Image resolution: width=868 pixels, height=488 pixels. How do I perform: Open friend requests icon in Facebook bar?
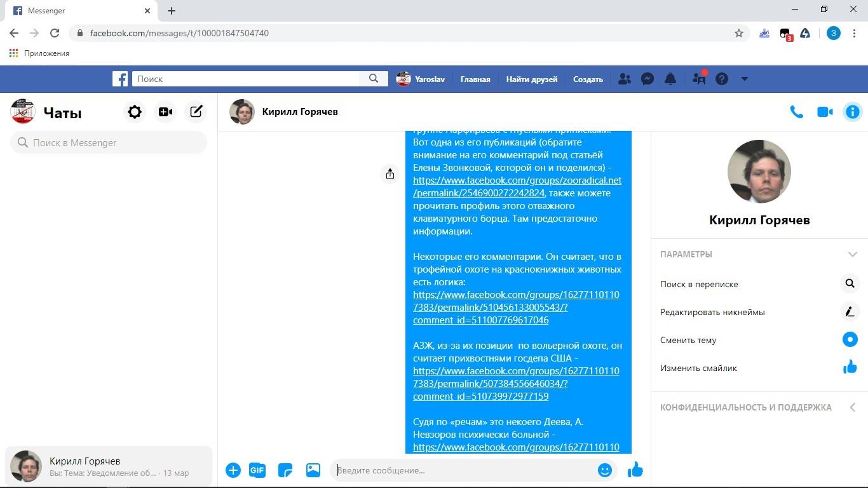click(x=625, y=79)
